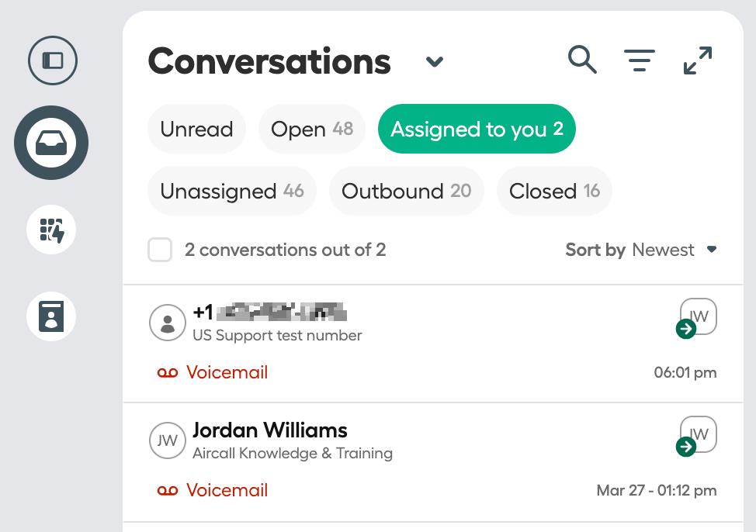
Task: Click JW assignee badge on first conversation
Action: (698, 317)
